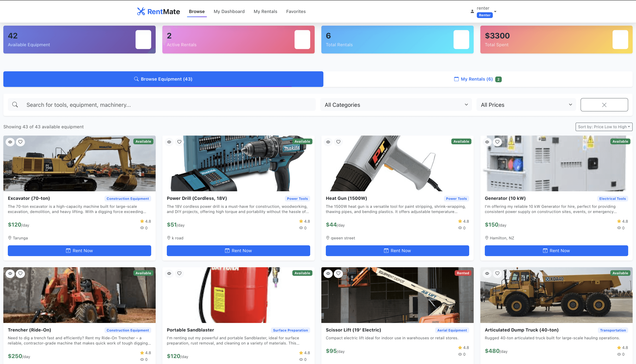Toggle the eye preview on the Portable Sandblaster

coord(169,273)
